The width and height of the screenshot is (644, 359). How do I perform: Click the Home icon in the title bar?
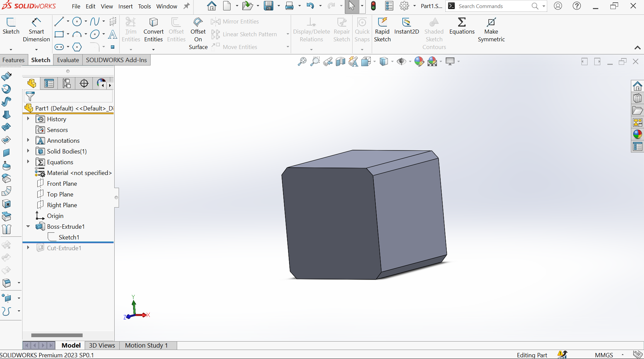tap(211, 6)
